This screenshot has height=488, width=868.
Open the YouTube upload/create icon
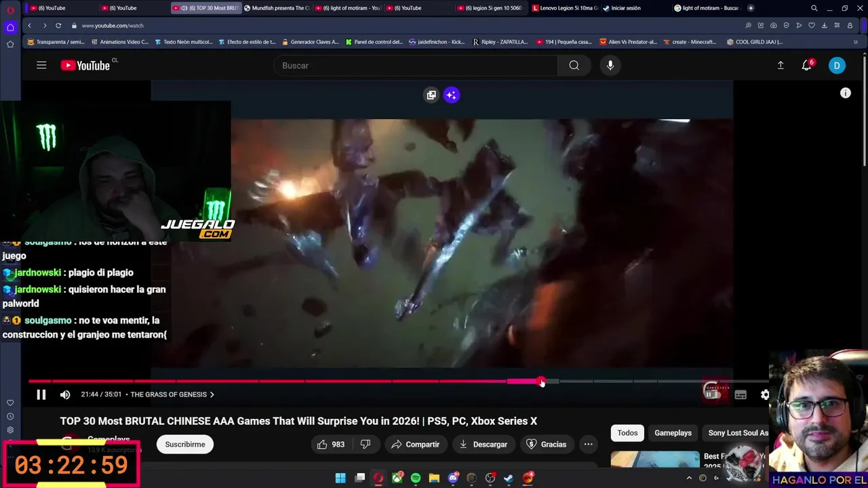tap(781, 65)
